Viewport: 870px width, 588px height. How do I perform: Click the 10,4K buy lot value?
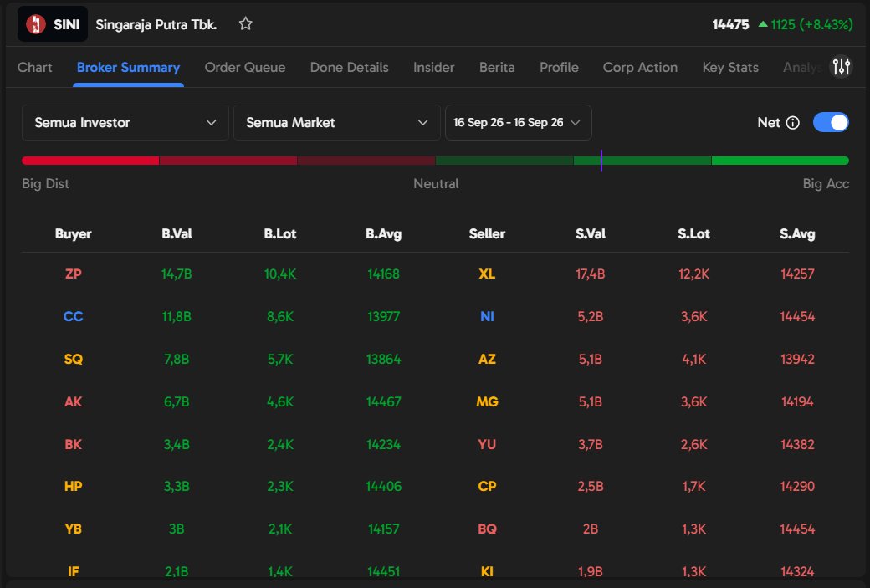coord(280,274)
